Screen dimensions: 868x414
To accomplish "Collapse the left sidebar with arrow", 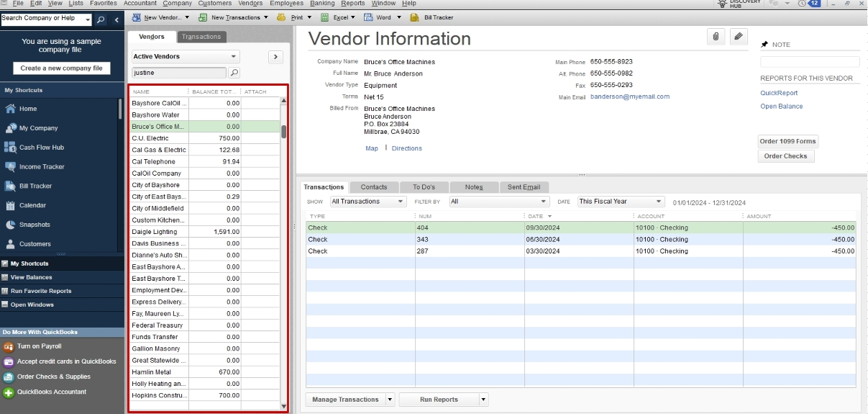I will pos(117,19).
